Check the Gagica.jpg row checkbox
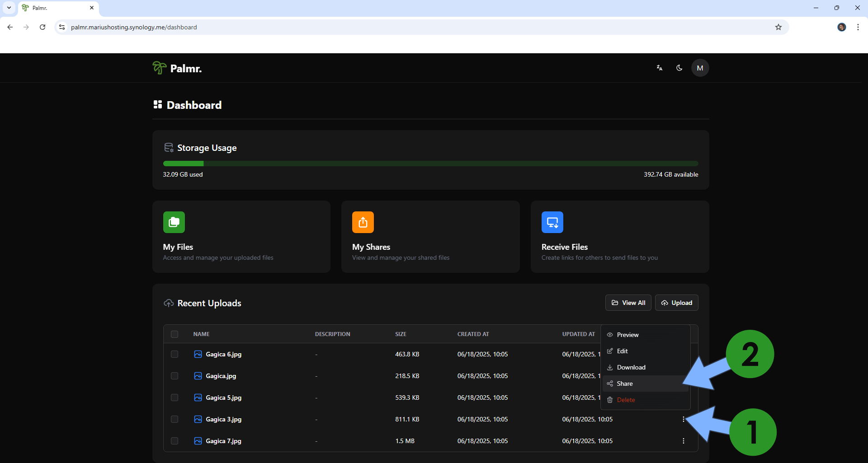Screen dimensions: 868x463 (x=175, y=376)
